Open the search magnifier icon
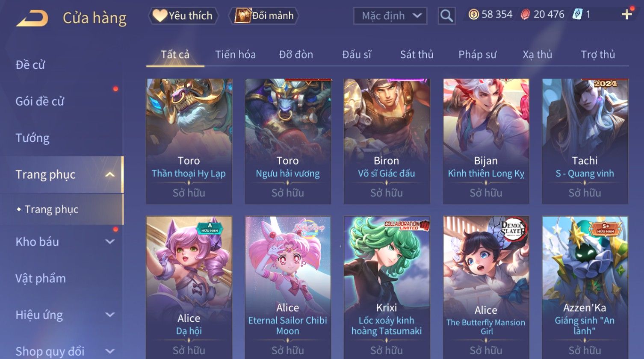 446,16
